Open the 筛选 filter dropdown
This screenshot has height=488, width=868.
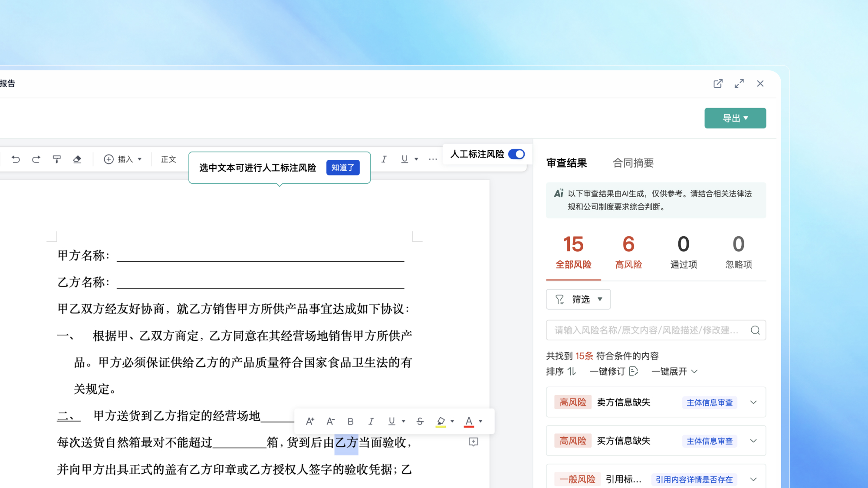click(x=579, y=299)
